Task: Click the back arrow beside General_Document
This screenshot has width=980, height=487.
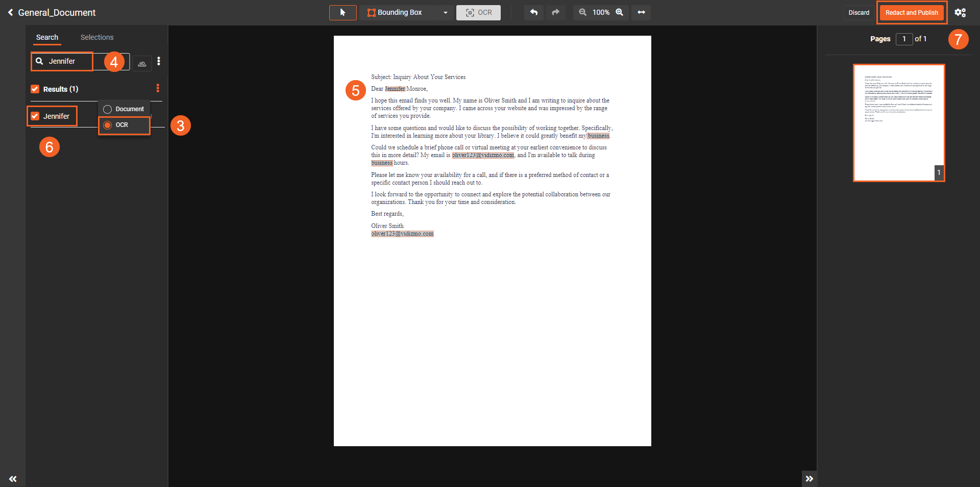Action: click(x=10, y=12)
